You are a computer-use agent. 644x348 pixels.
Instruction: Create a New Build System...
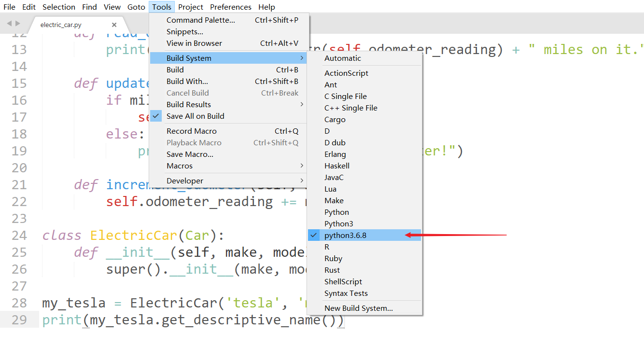tap(364, 308)
